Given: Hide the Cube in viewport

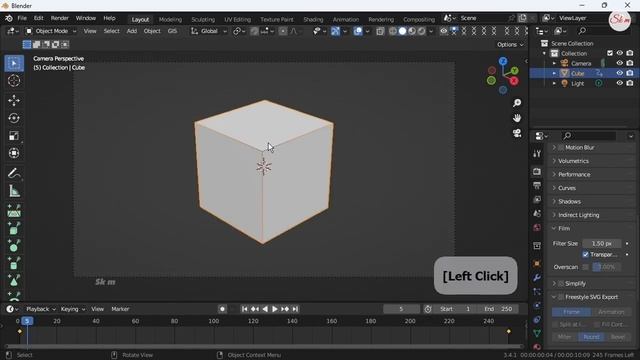Looking at the screenshot, I should [x=620, y=73].
